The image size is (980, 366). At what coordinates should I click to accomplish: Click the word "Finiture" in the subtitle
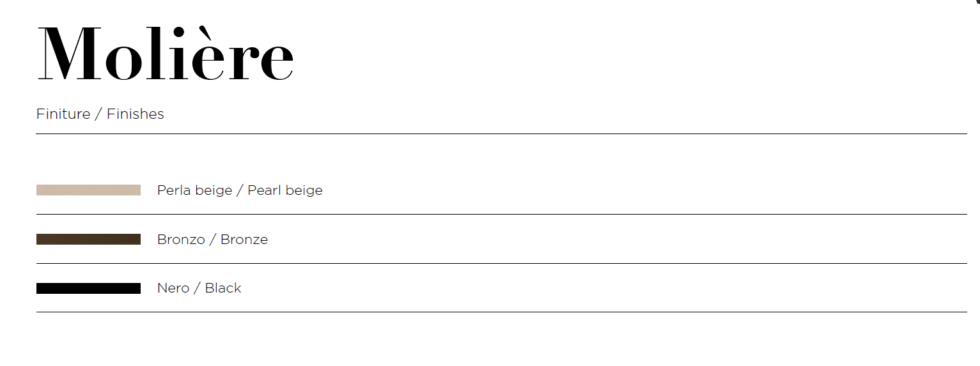tap(63, 114)
